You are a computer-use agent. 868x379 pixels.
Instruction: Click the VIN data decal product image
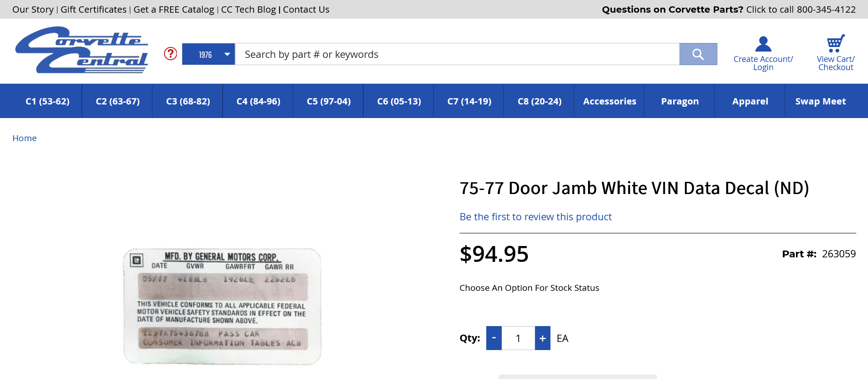click(x=222, y=306)
